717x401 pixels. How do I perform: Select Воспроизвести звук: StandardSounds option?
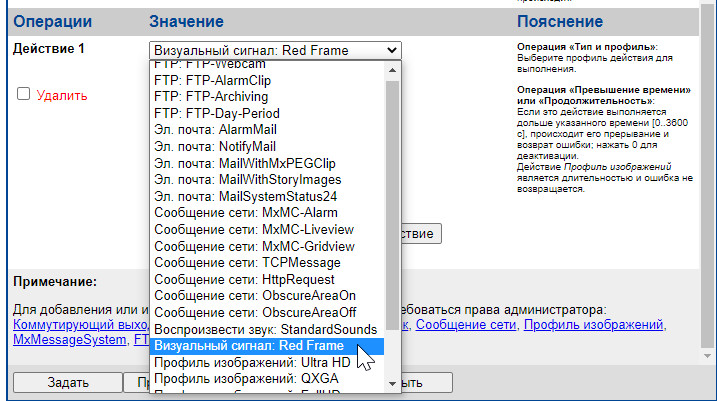click(x=267, y=329)
